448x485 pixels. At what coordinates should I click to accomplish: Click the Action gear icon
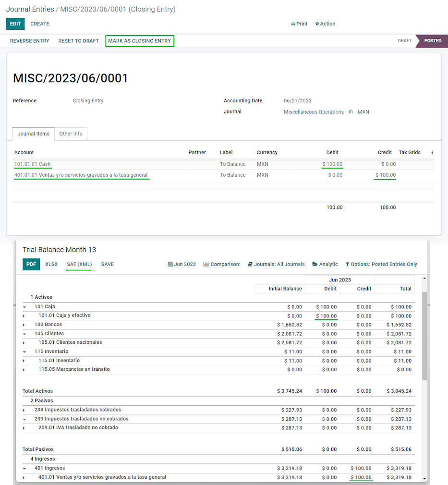(318, 24)
